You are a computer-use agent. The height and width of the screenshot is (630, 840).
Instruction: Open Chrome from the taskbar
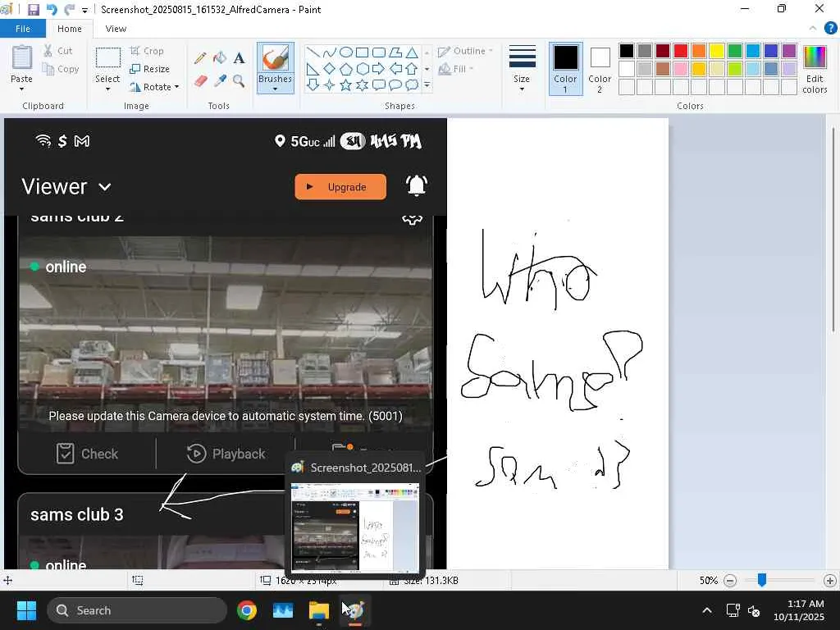coord(247,610)
